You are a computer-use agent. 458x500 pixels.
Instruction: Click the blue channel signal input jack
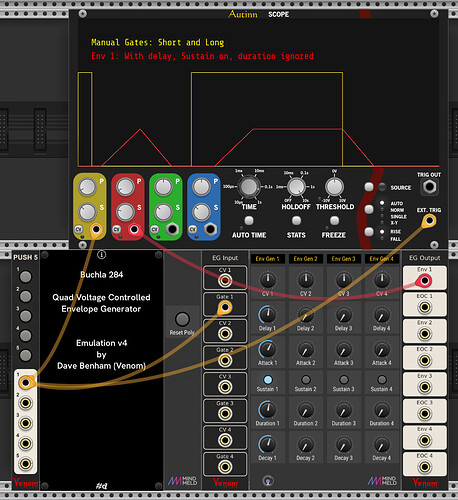[x=210, y=229]
